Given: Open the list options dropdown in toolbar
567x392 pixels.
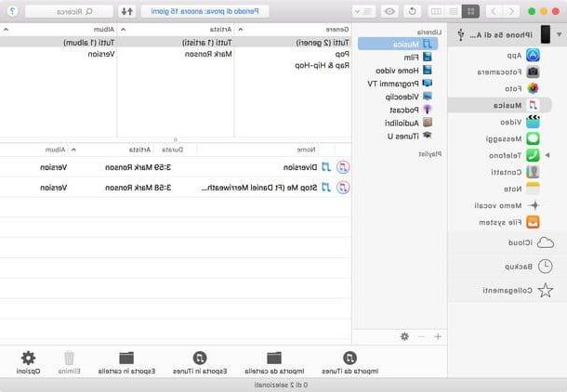Looking at the screenshot, I should click(363, 11).
